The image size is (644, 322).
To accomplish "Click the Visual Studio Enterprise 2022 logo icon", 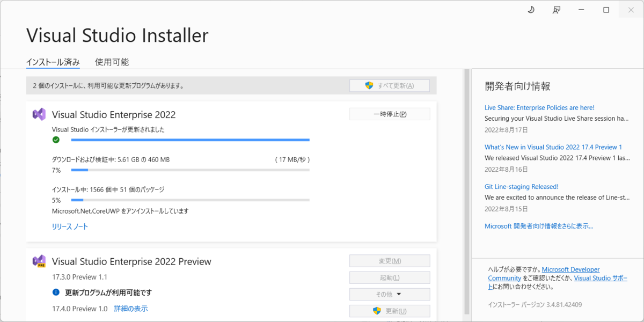I will [x=39, y=114].
